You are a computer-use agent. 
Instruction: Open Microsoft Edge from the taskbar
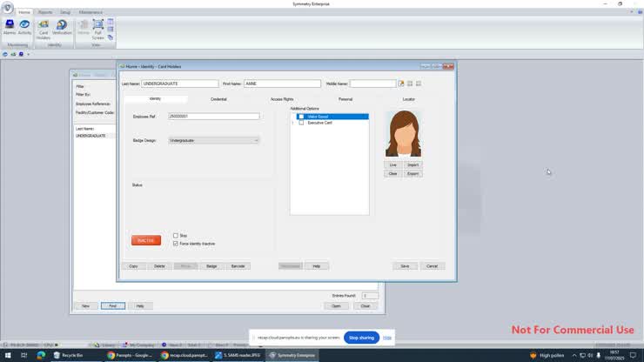(41, 355)
